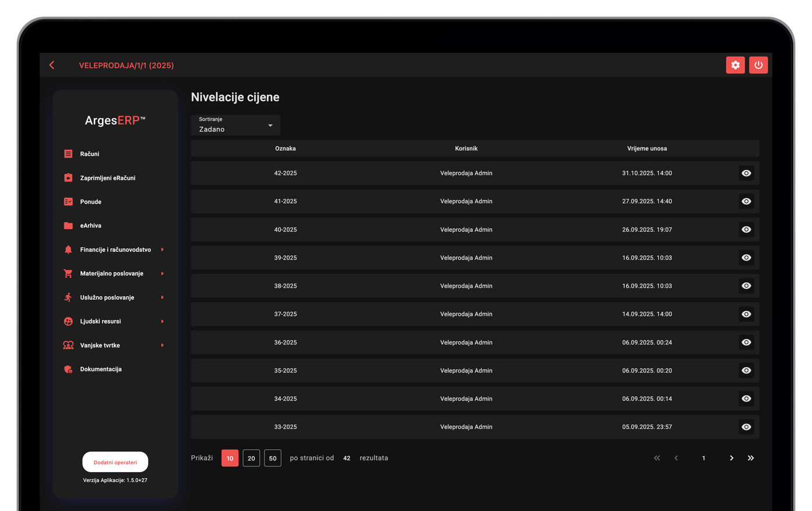
Task: Go to the previous page
Action: tap(676, 458)
